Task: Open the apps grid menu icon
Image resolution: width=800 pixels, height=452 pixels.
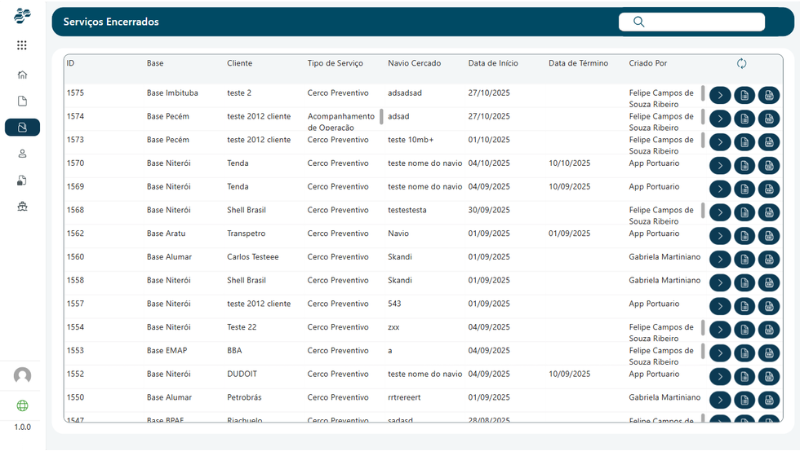Action: click(x=22, y=45)
